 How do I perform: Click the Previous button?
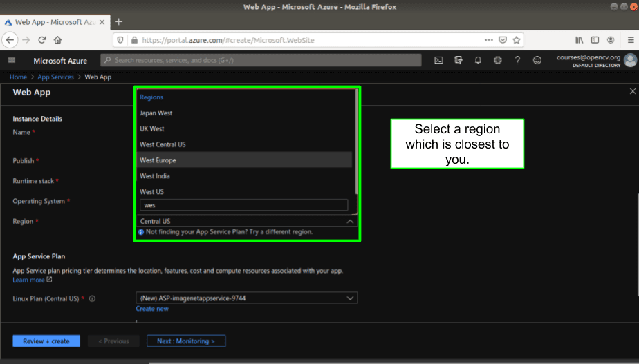pos(113,341)
